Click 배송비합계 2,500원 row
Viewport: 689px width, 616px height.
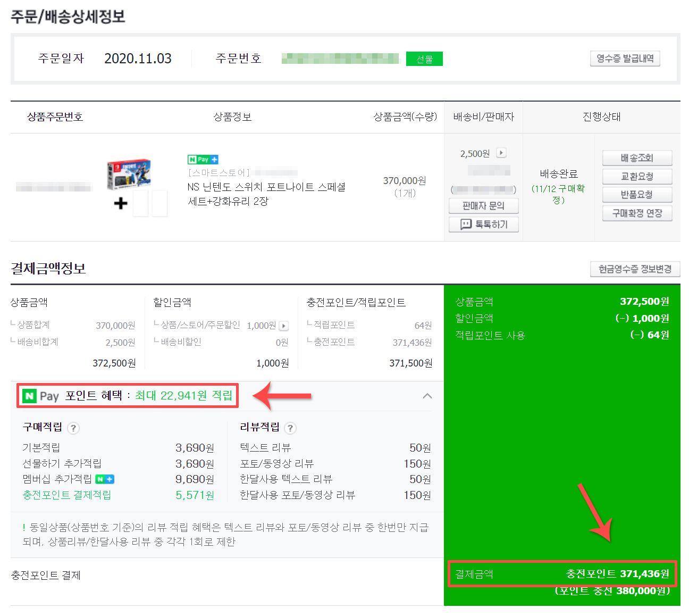(73, 342)
